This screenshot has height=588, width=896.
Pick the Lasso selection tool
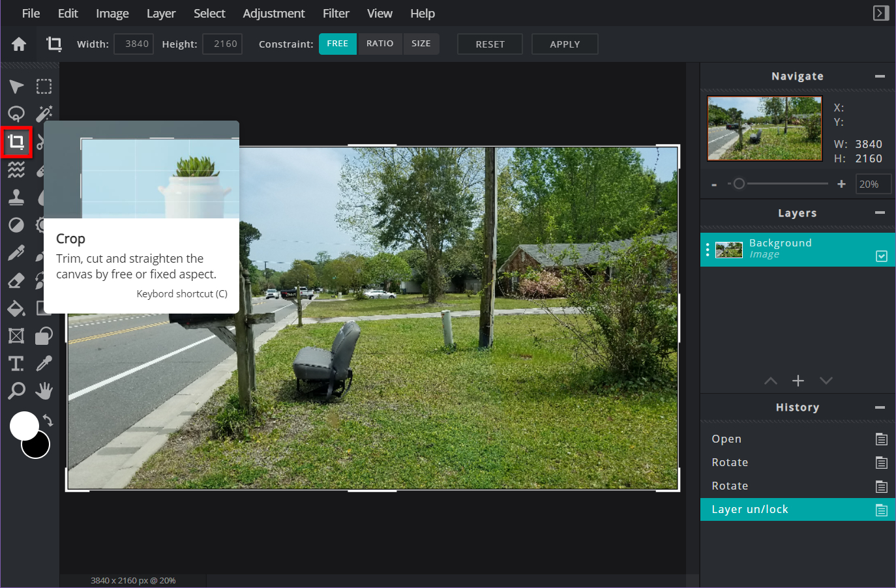point(16,114)
